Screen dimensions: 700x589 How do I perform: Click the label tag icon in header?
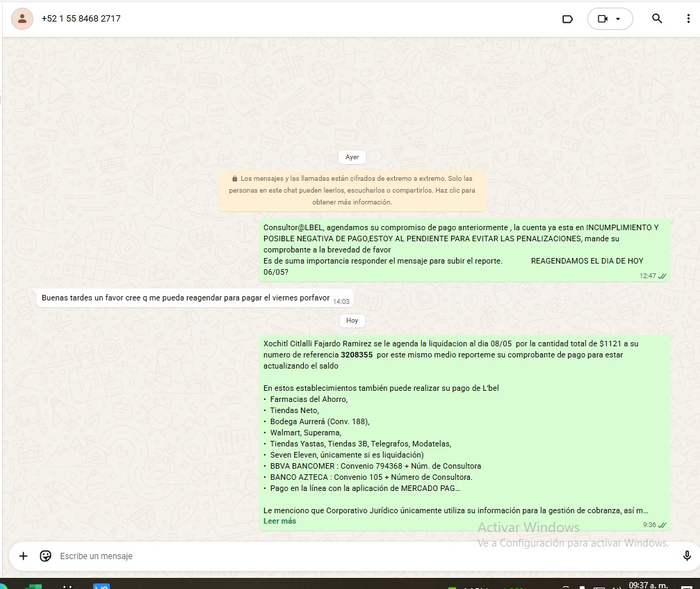567,19
